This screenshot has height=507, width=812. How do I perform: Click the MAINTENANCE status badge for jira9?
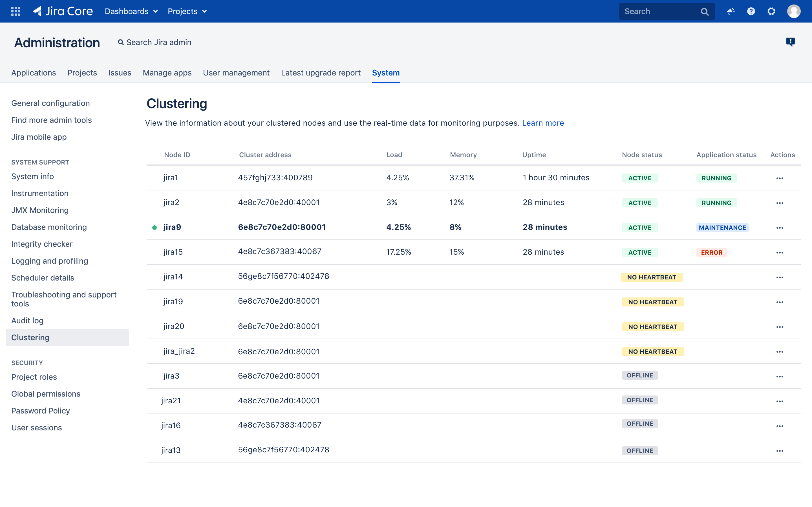[722, 228]
